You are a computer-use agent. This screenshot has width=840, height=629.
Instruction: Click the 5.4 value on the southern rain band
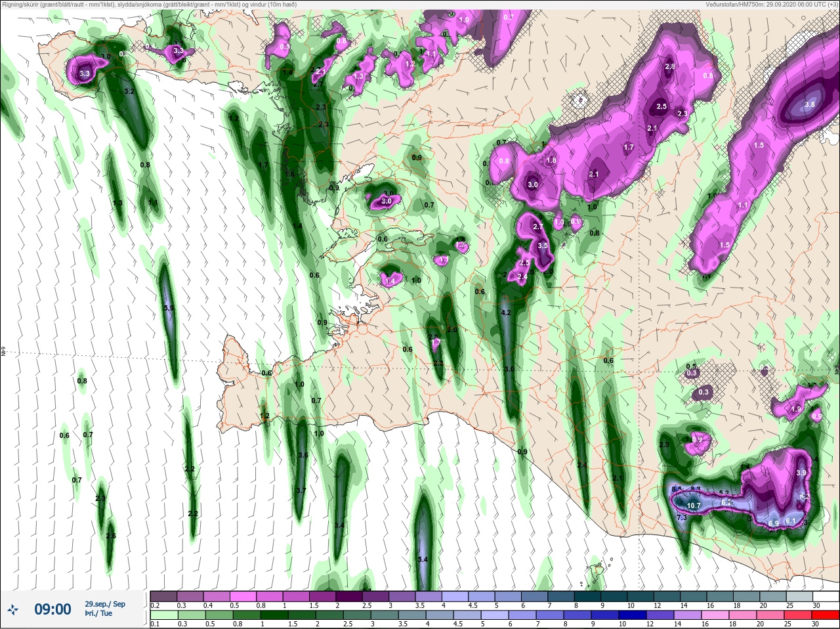click(423, 559)
